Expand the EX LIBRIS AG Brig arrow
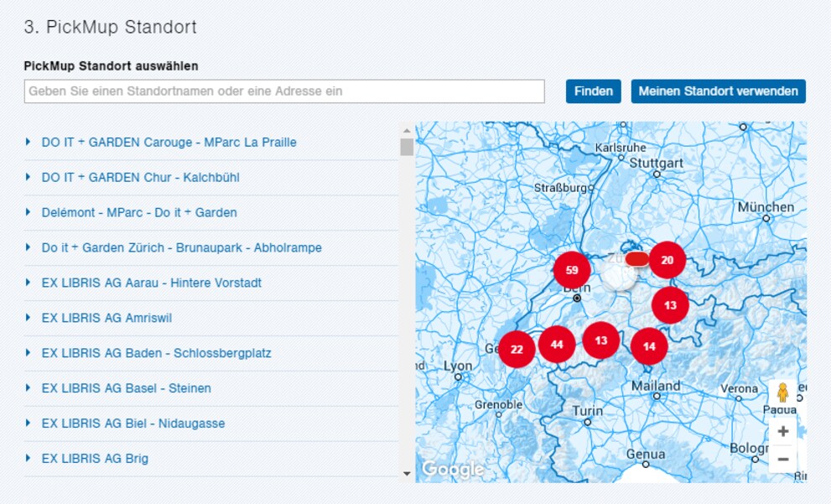 pyautogui.click(x=28, y=459)
